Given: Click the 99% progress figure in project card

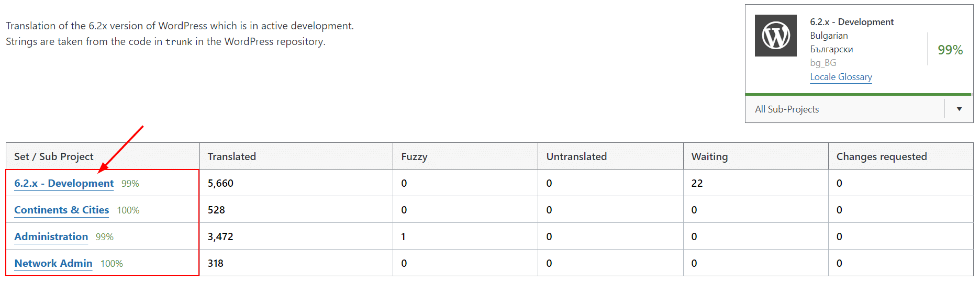Looking at the screenshot, I should [x=950, y=50].
